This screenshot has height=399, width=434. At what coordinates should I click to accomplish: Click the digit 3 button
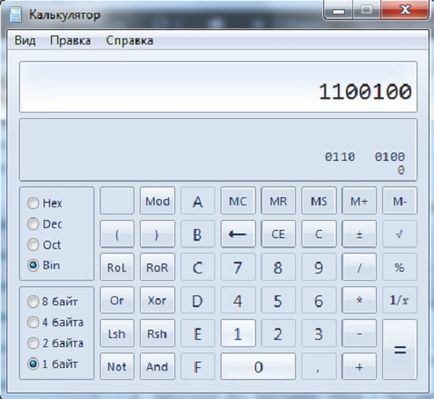point(319,333)
